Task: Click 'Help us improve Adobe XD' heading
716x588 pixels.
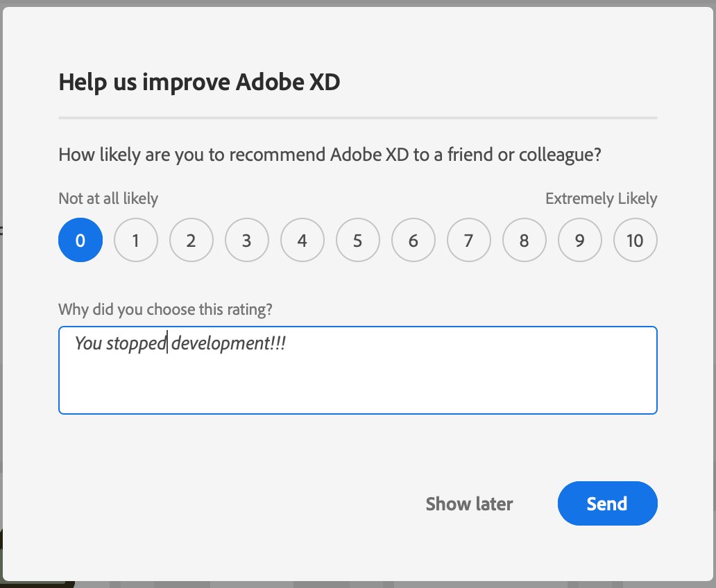Action: pos(199,83)
